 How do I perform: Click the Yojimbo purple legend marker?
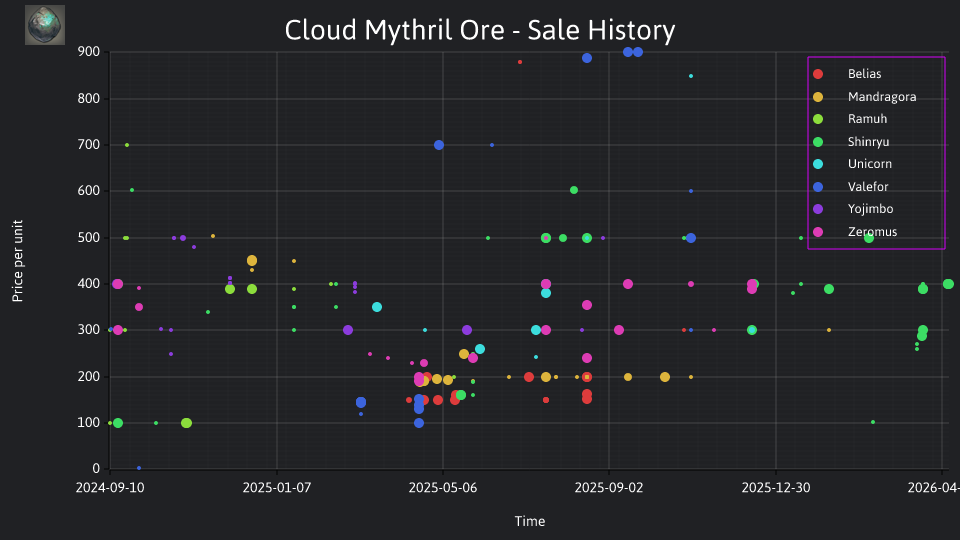point(818,209)
